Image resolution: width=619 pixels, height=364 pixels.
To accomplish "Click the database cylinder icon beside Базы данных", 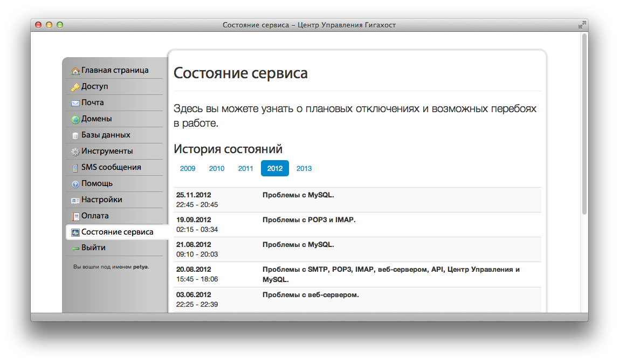I will pyautogui.click(x=75, y=135).
